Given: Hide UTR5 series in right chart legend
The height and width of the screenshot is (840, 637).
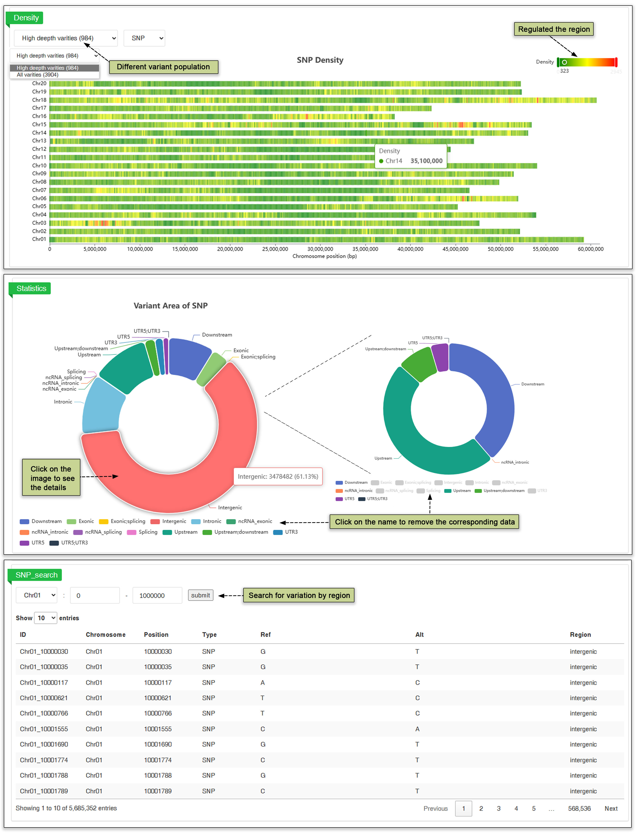Looking at the screenshot, I should [x=339, y=499].
